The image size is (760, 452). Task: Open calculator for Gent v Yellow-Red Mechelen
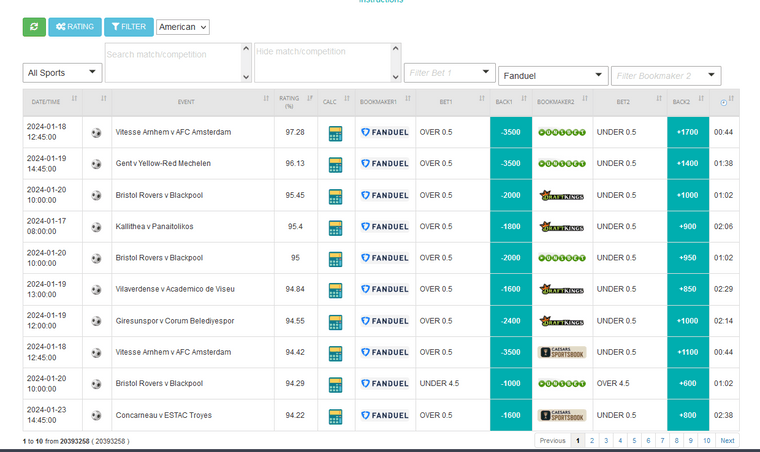click(335, 164)
